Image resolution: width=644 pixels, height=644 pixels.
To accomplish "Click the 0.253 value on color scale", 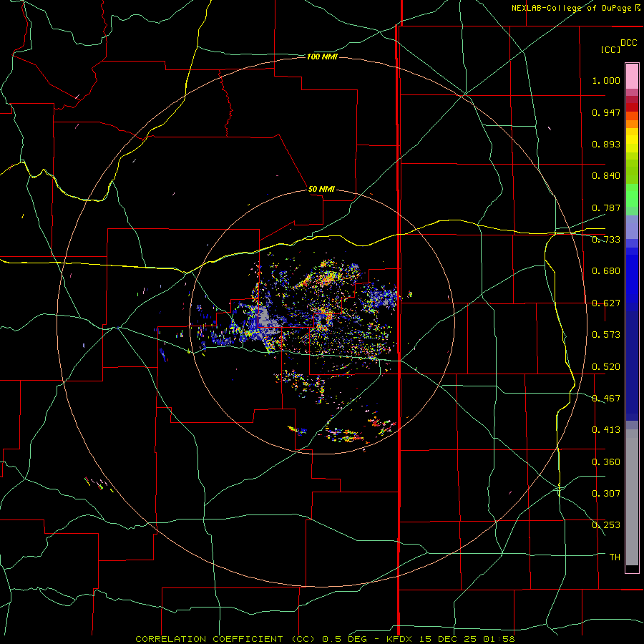I will [606, 525].
